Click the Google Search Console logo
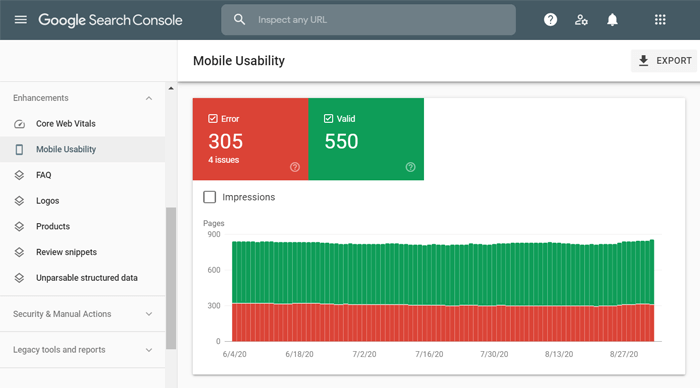The width and height of the screenshot is (700, 388). tap(110, 20)
